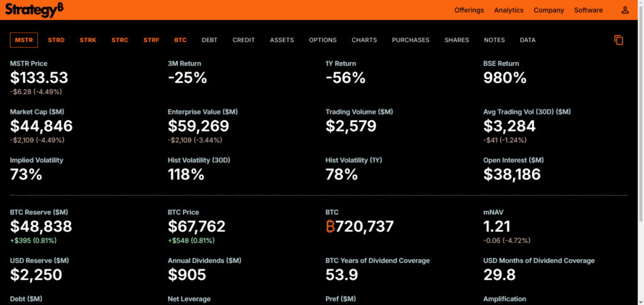Click the MSTR Price value $133.53

(x=39, y=78)
